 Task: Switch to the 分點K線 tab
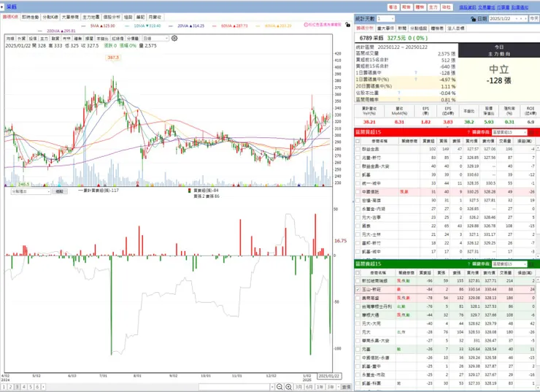coord(50,17)
